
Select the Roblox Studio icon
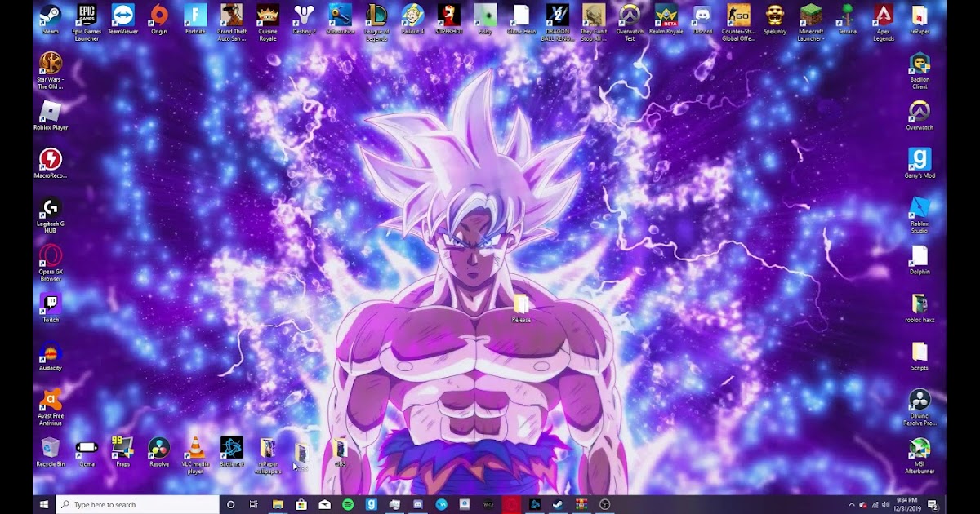[x=920, y=215]
